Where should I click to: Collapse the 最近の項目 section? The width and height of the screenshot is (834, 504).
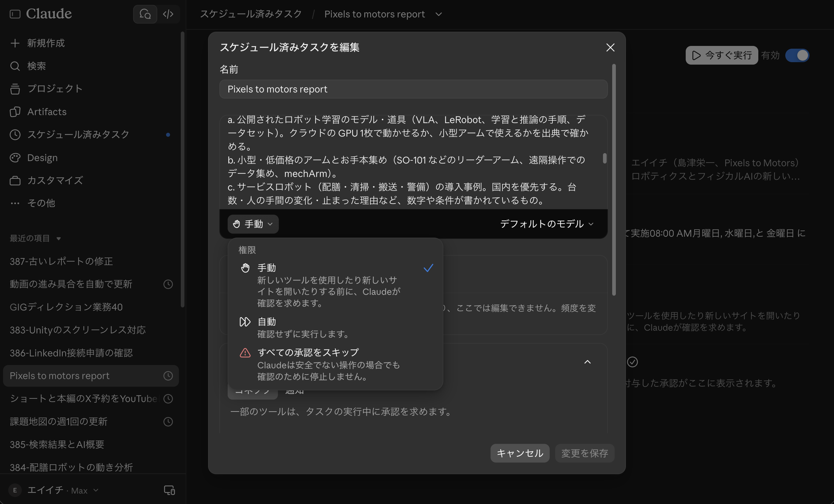point(35,238)
